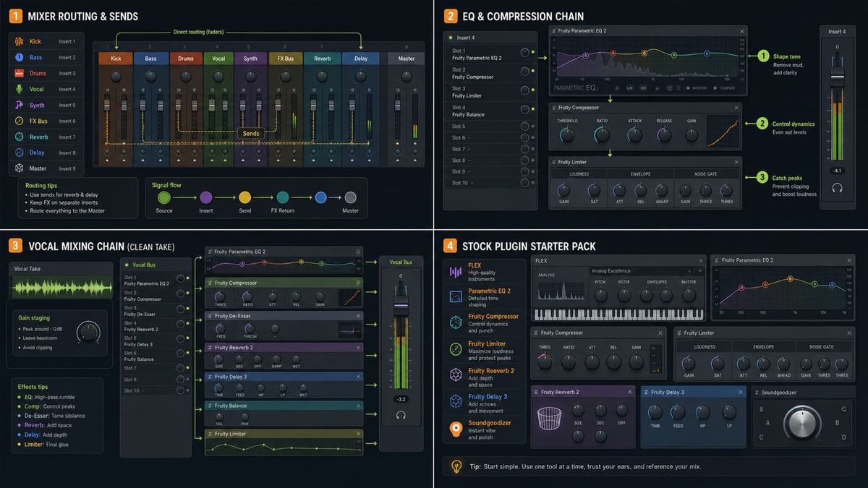Click the Insert 4 volume fader handle

(x=837, y=77)
